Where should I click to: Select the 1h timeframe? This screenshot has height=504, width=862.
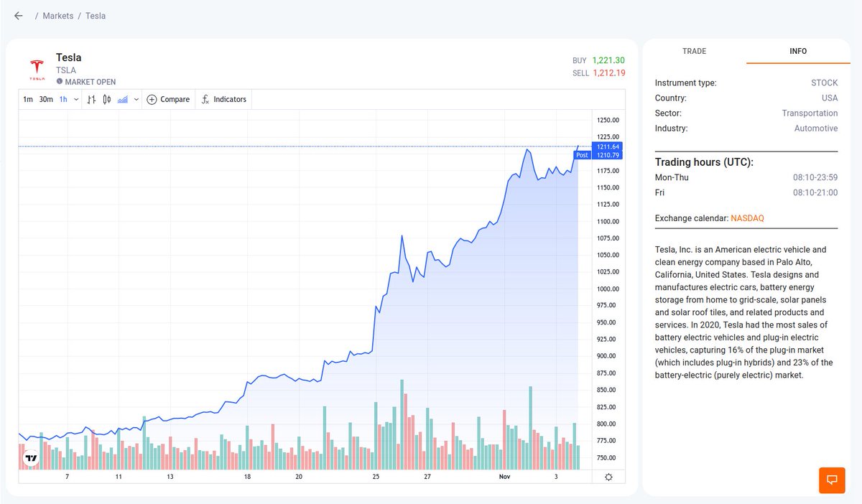tap(63, 99)
